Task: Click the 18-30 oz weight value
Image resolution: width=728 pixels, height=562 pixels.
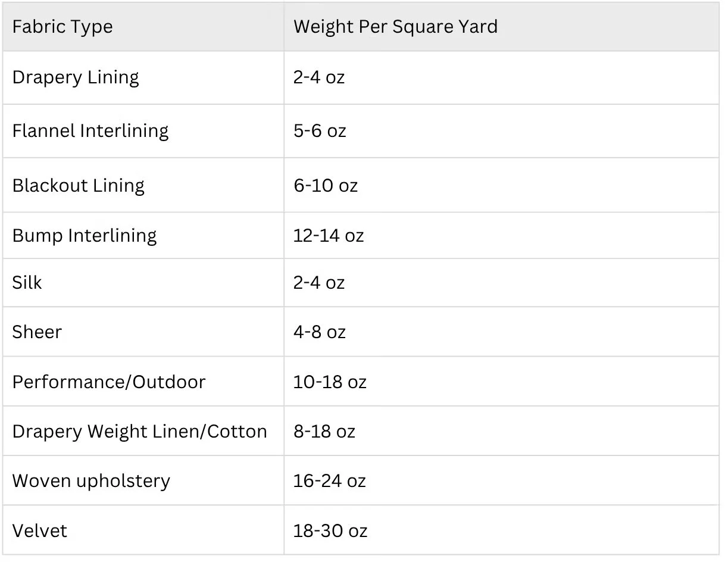Action: point(330,530)
